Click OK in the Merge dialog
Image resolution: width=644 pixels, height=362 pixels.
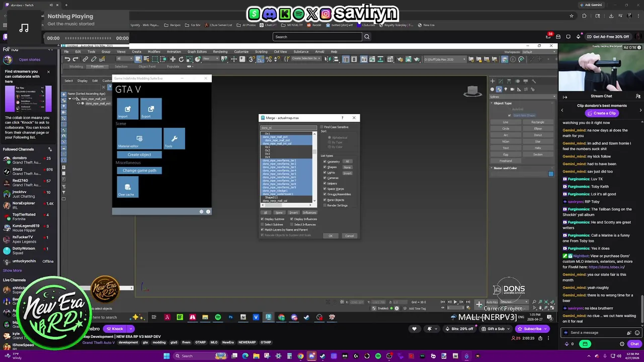click(x=331, y=236)
